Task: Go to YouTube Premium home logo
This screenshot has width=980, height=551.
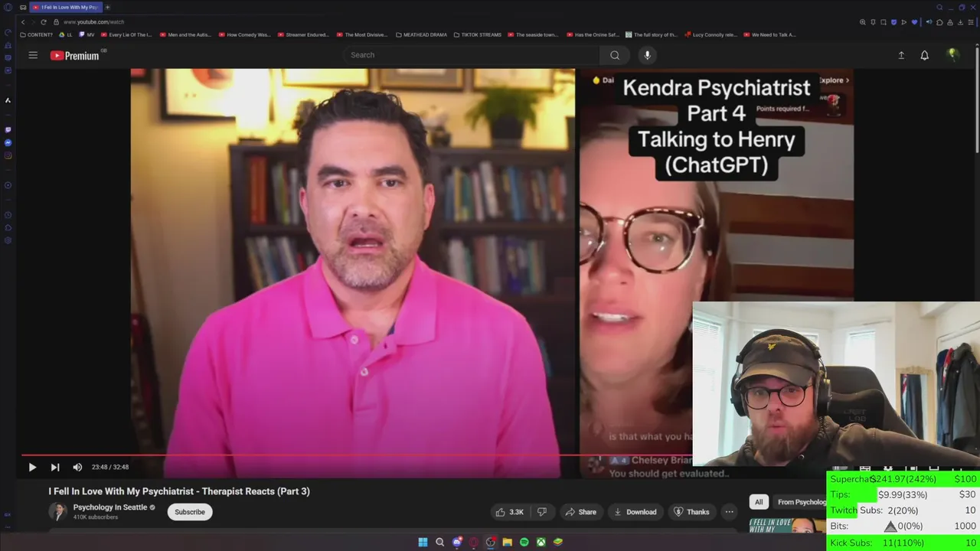Action: (75, 55)
